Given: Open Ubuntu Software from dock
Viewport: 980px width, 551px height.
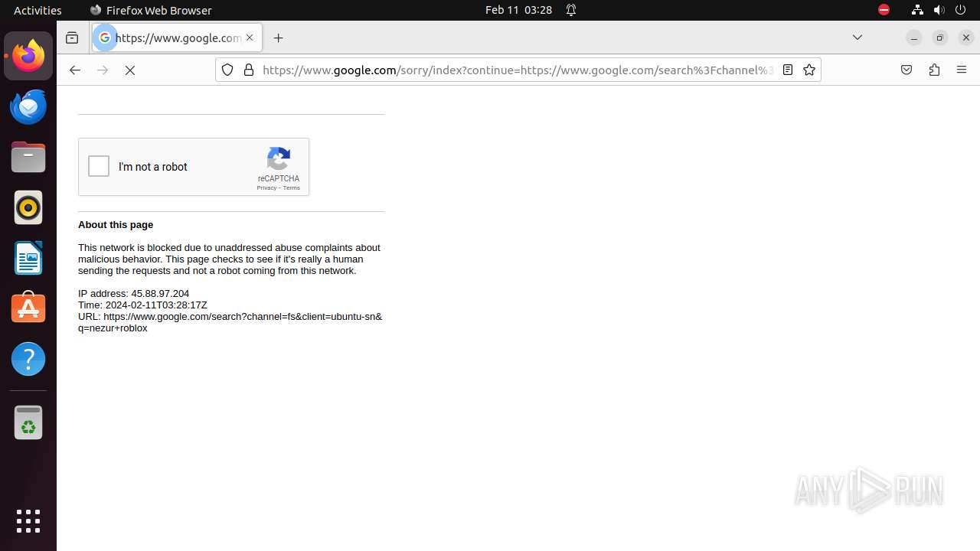Looking at the screenshot, I should [28, 308].
